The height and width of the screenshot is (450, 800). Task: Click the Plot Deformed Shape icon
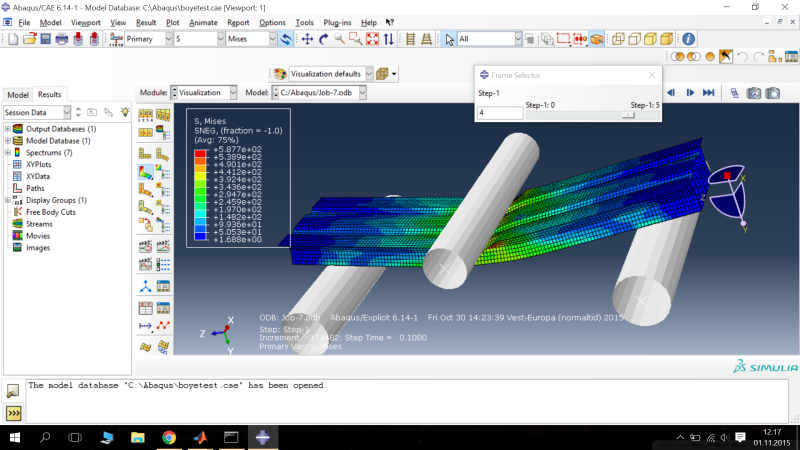(163, 154)
